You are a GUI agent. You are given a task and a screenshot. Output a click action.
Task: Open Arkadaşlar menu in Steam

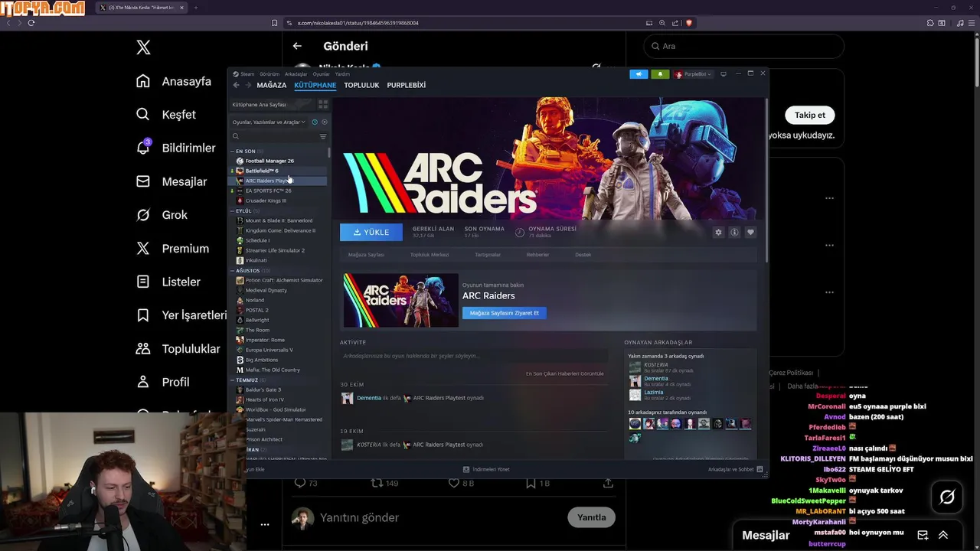(296, 74)
